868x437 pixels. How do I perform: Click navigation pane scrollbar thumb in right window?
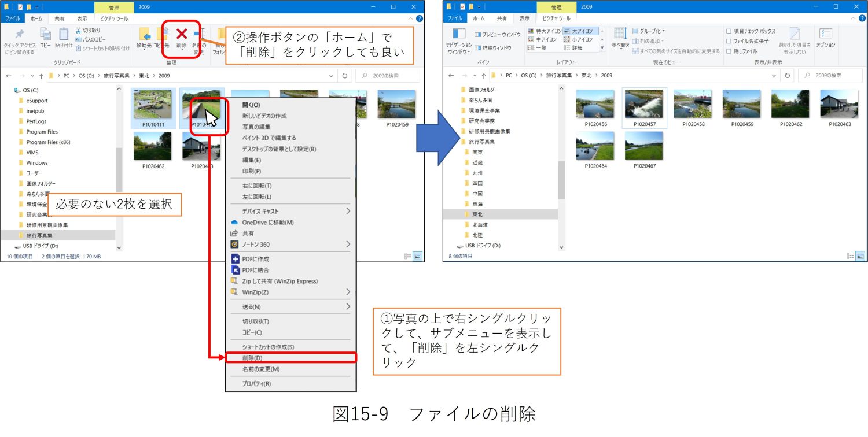[561, 180]
